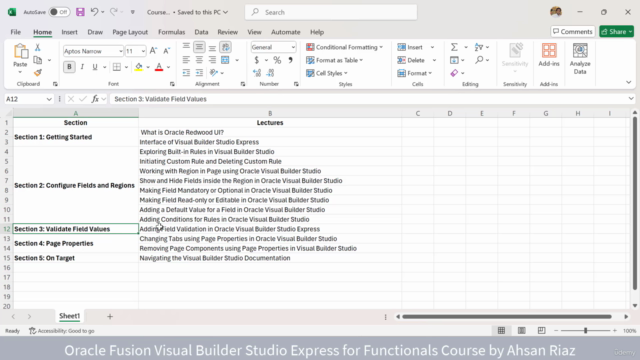Screen dimensions: 640x360
Task: Open the font name dropdown Aptos Narrow
Action: click(120, 51)
